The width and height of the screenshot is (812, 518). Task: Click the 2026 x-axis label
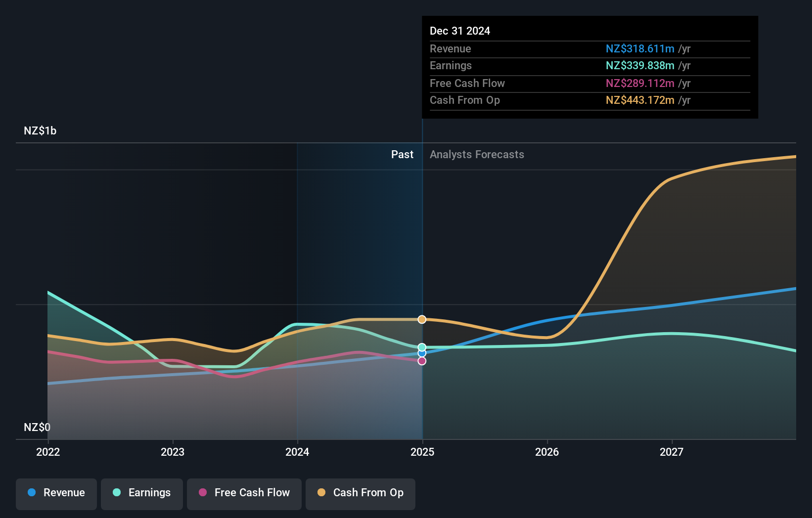tap(547, 452)
